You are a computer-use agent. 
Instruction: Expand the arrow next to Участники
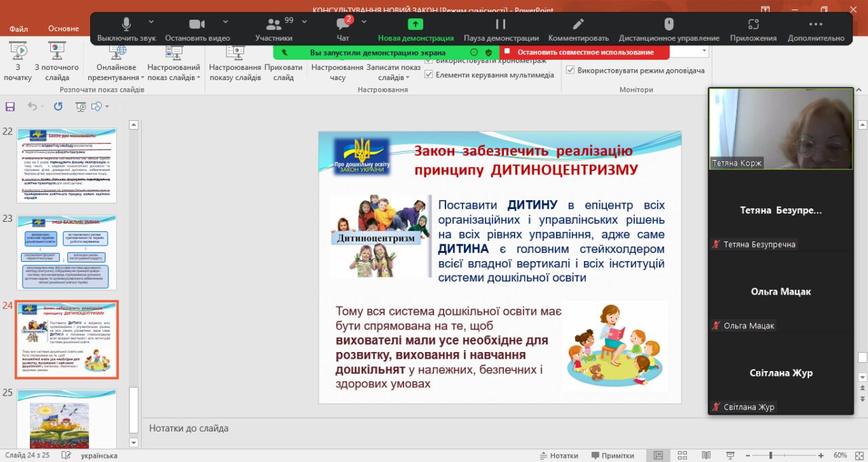[x=304, y=22]
